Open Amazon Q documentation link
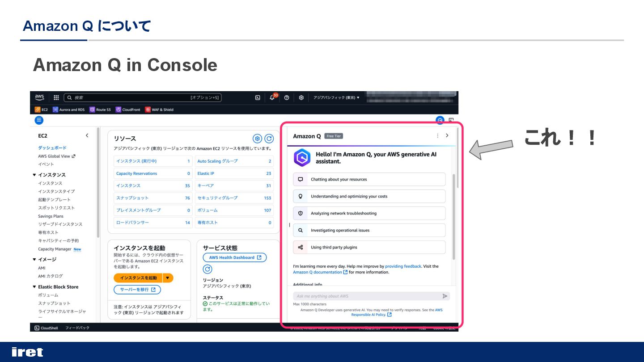The height and width of the screenshot is (362, 644). [x=320, y=272]
